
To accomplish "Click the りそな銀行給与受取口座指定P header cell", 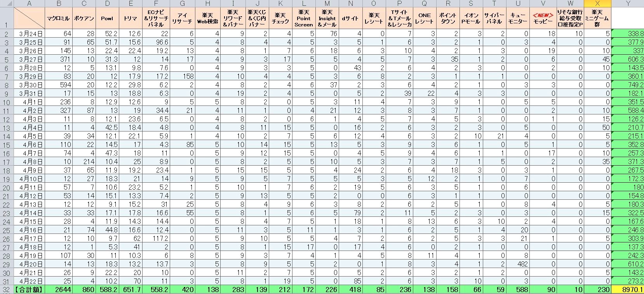I will [x=570, y=18].
